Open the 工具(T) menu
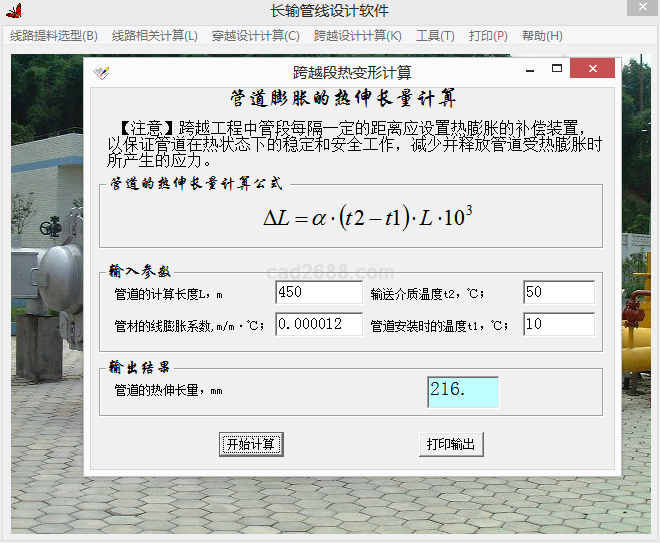660x543 pixels. (x=435, y=36)
